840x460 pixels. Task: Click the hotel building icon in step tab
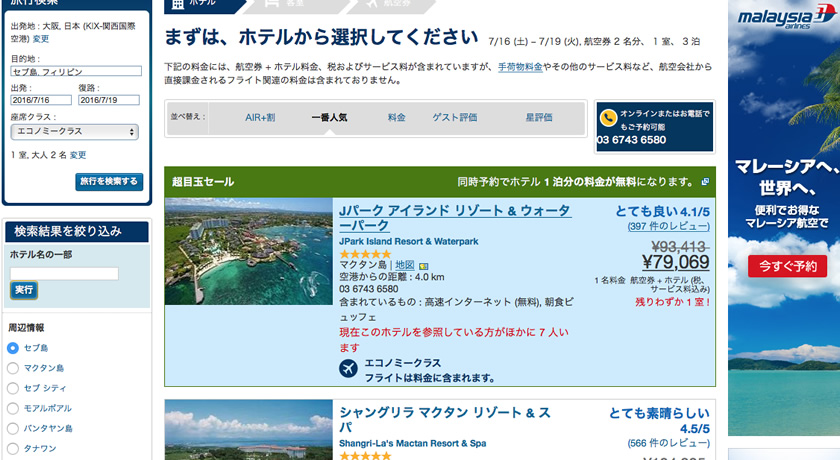click(178, 4)
